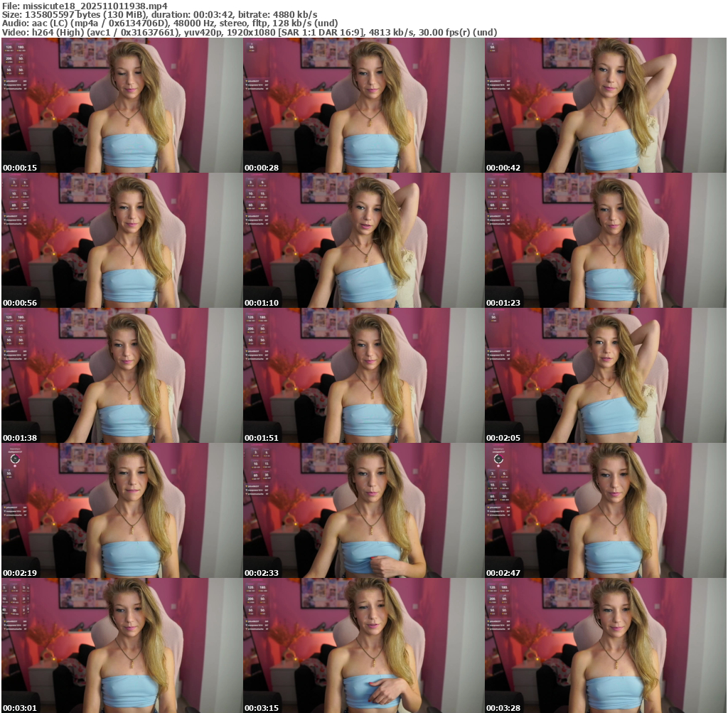
Task: Select the thumbnail stamped 00:02:47
Action: click(606, 510)
